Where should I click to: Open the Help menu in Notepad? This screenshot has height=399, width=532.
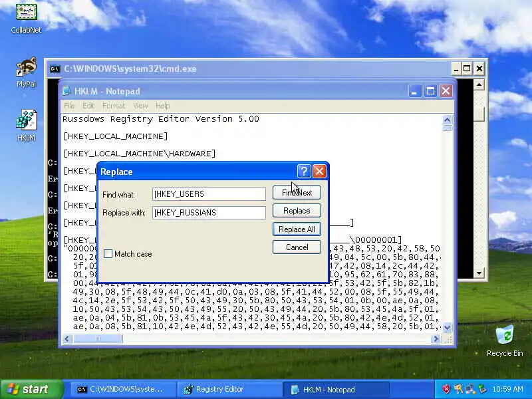click(162, 106)
